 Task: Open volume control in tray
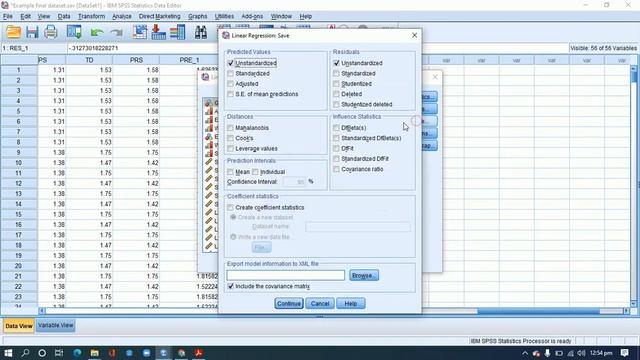coord(581,353)
